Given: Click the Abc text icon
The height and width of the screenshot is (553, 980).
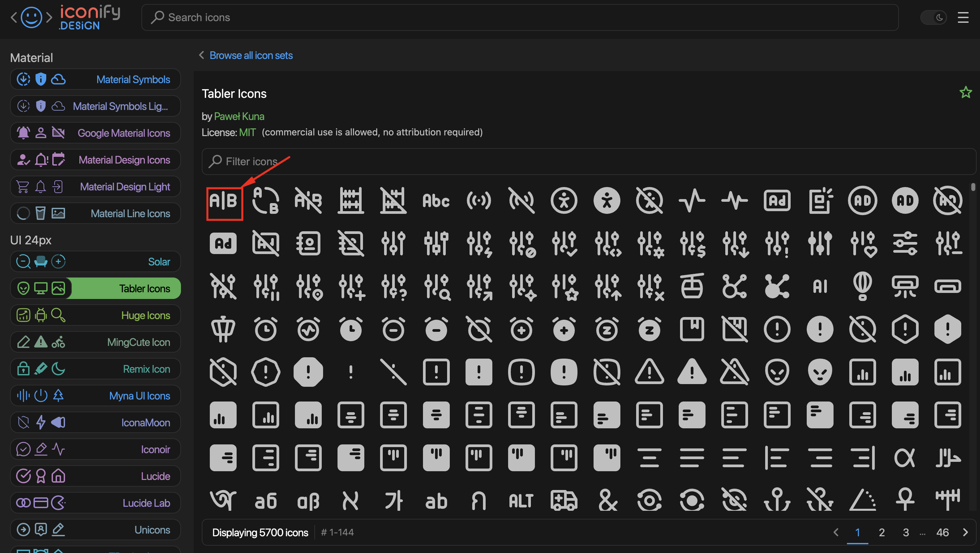Looking at the screenshot, I should [436, 200].
